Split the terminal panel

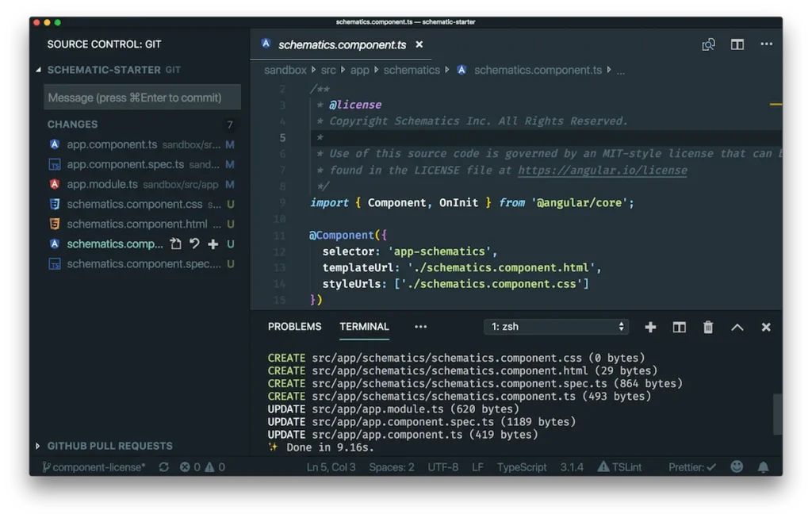679,327
